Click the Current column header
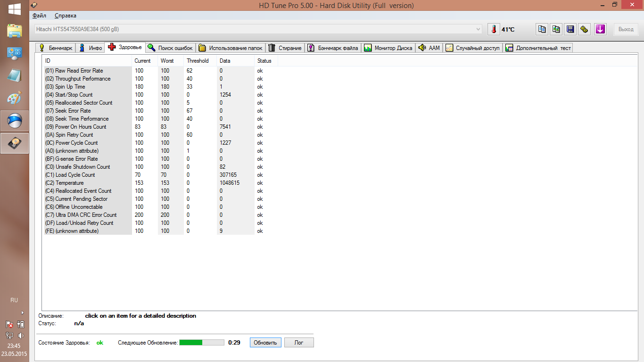 (x=145, y=61)
